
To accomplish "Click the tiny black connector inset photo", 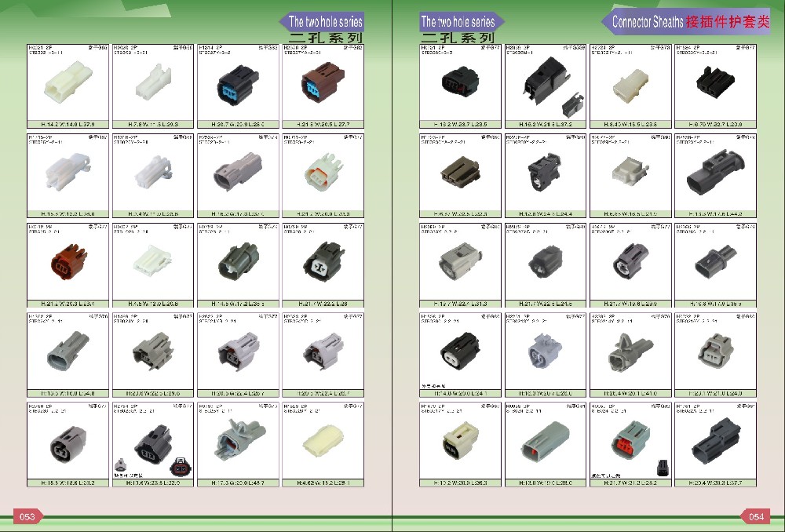I will click(663, 468).
